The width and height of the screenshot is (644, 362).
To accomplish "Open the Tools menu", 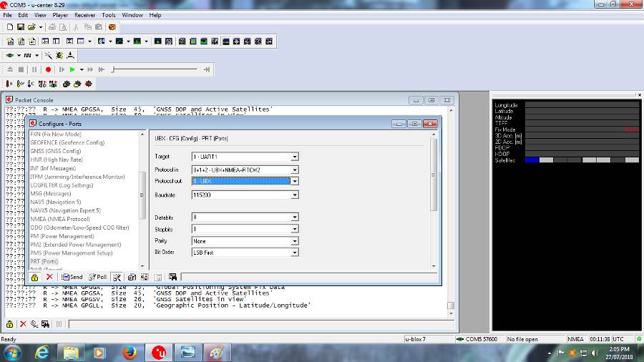I will (109, 15).
